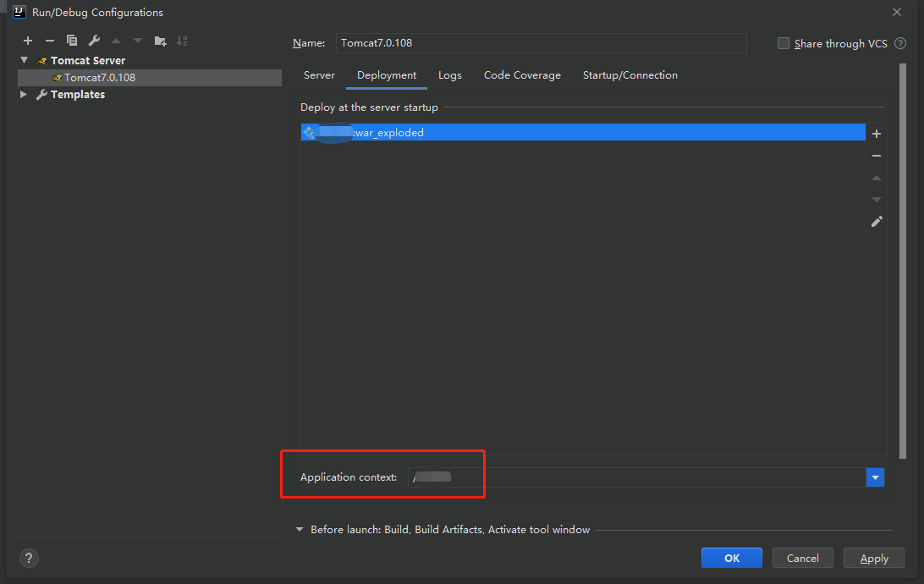Image resolution: width=924 pixels, height=584 pixels.
Task: Edit the artifact using the pencil icon
Action: click(877, 222)
